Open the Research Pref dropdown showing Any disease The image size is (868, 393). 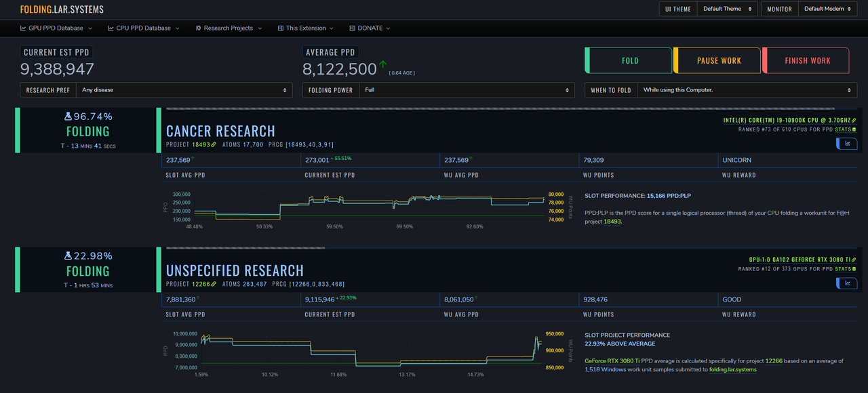click(184, 90)
